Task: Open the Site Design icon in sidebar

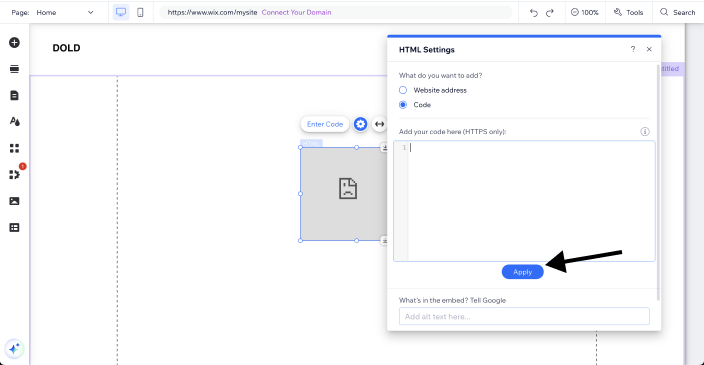Action: click(x=14, y=122)
